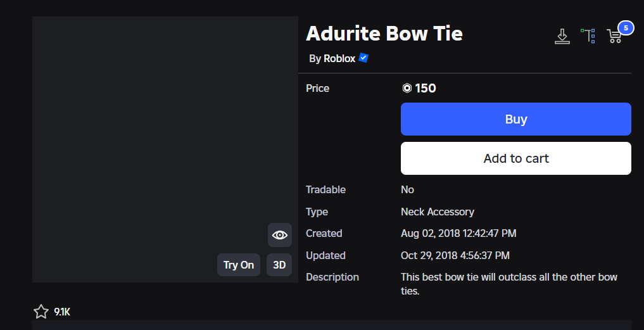Click the blue cart count badge
The height and width of the screenshot is (330, 644).
(626, 28)
